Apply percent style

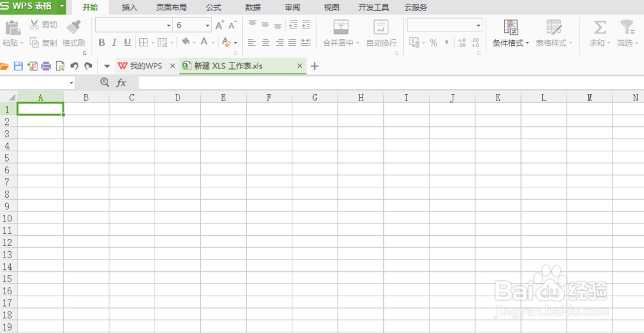coord(433,43)
